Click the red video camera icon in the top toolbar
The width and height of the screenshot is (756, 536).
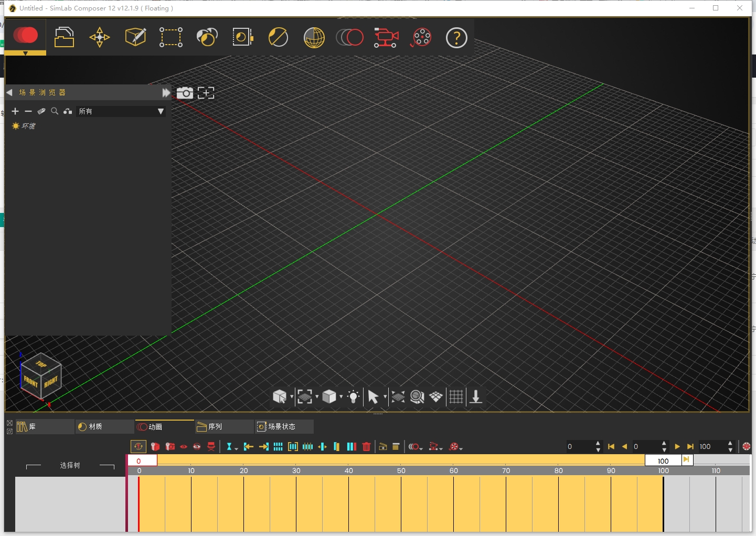pyautogui.click(x=386, y=38)
